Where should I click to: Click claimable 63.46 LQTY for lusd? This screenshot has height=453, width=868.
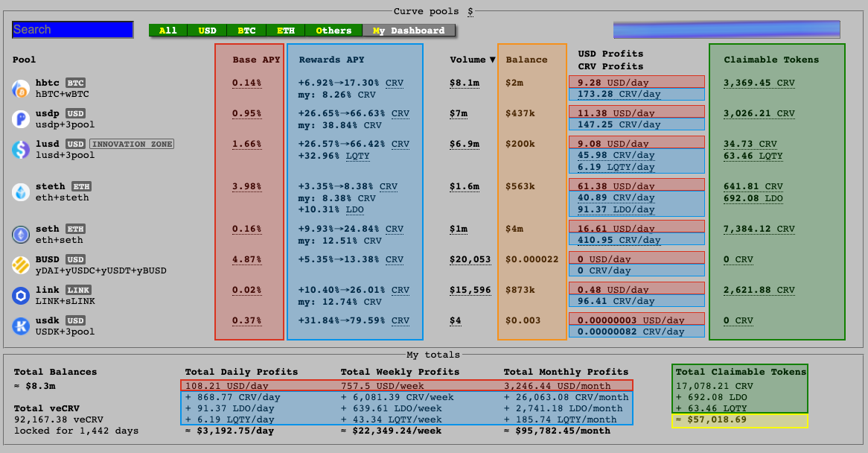click(753, 156)
